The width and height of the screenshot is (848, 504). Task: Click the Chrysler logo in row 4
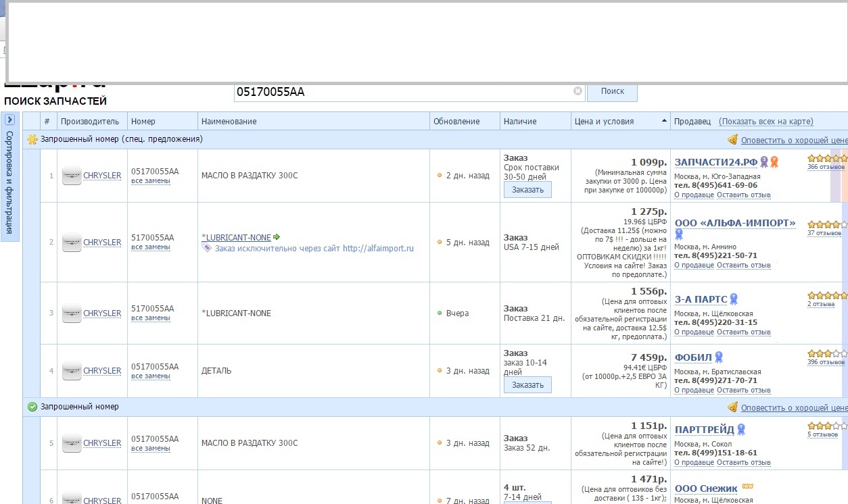71,371
